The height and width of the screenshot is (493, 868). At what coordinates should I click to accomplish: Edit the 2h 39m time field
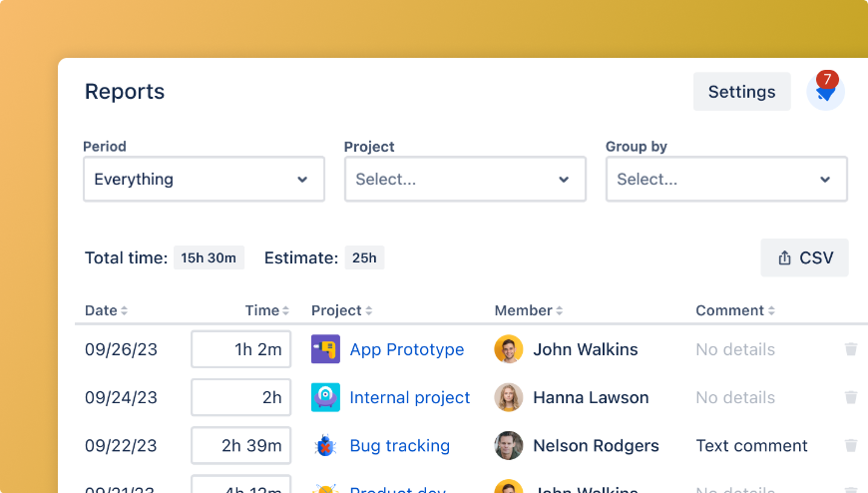point(240,445)
